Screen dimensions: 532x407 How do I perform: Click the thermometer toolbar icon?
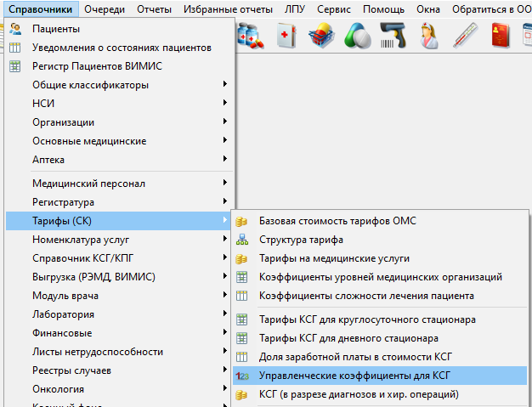click(466, 37)
